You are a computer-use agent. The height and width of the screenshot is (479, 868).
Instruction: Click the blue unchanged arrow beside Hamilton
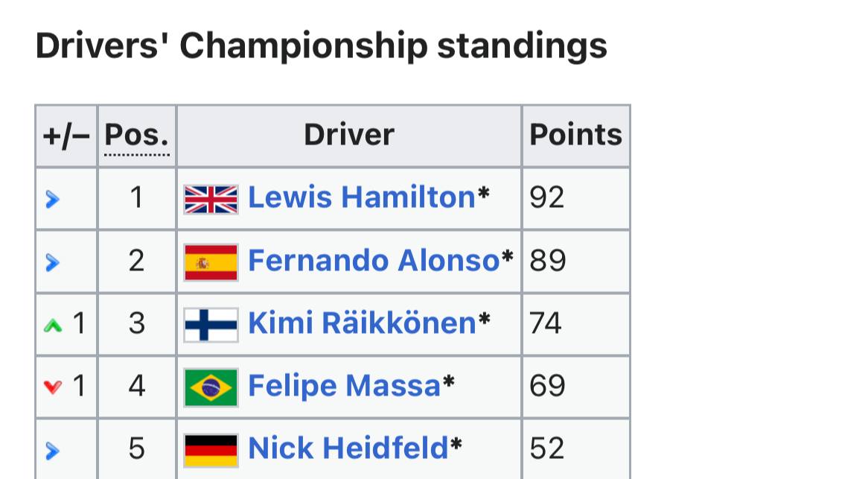[x=51, y=199]
